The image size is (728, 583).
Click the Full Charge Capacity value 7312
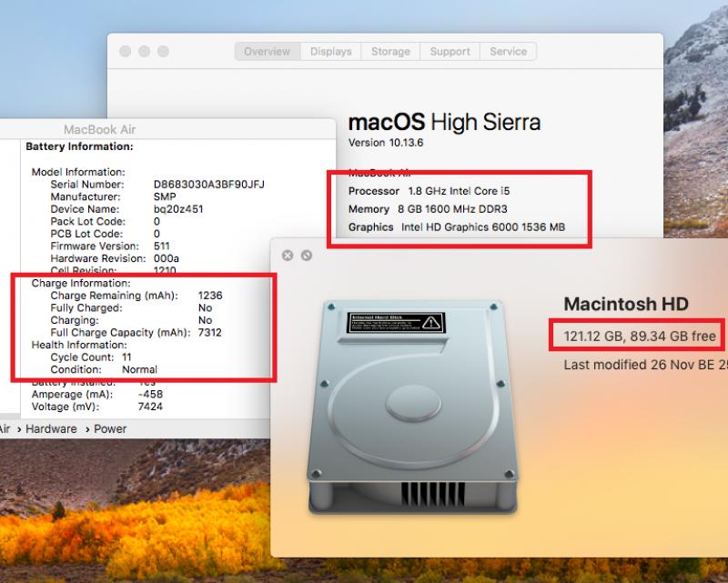210,332
